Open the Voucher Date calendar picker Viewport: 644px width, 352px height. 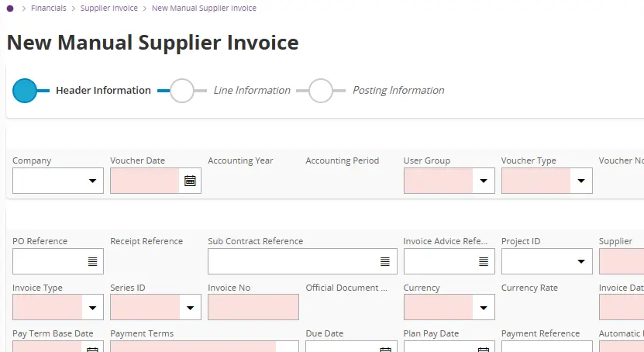190,181
